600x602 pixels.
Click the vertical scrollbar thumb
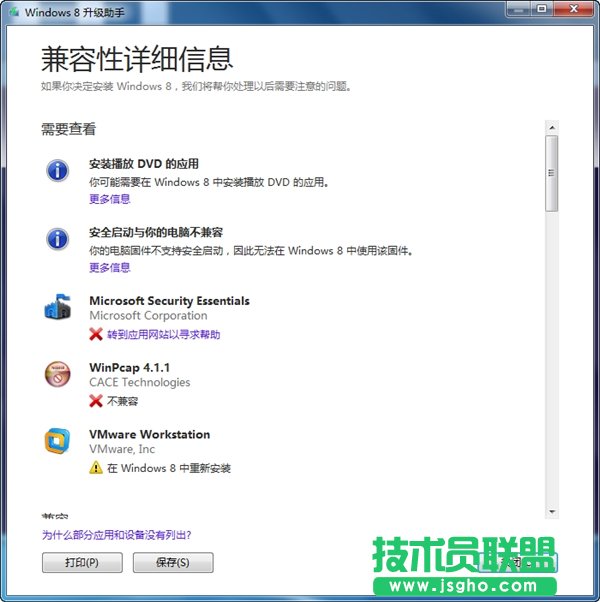(552, 173)
